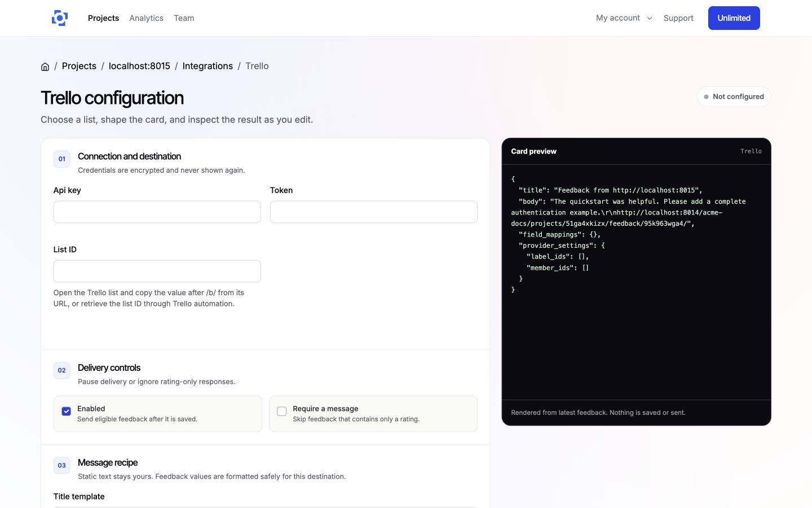Focus the Token input field
The width and height of the screenshot is (812, 508).
click(x=373, y=212)
